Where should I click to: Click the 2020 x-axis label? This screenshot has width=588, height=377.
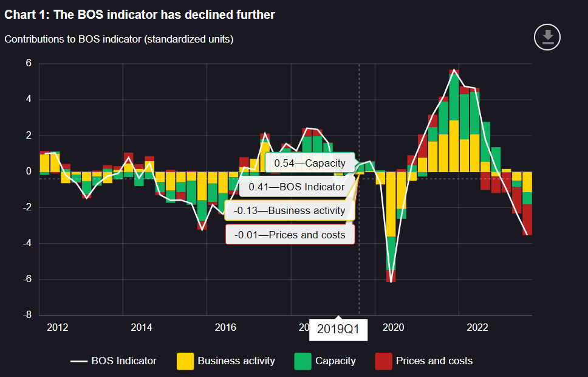click(x=393, y=328)
